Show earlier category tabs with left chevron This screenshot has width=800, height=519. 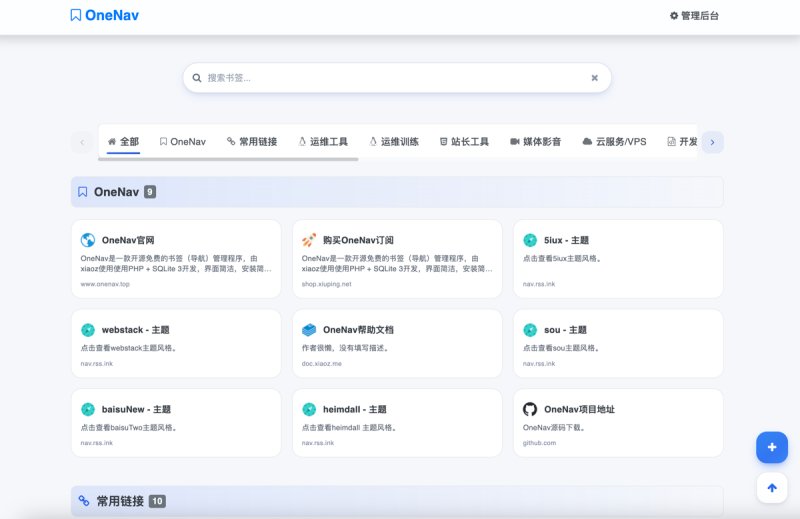82,142
